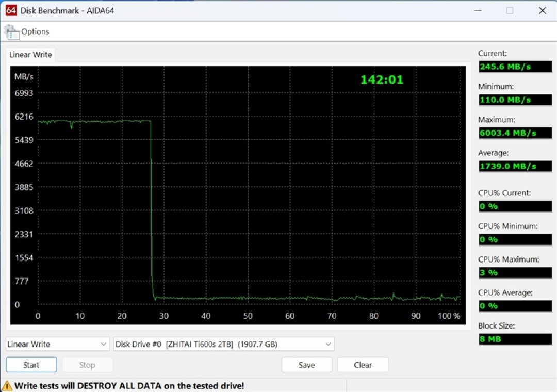Click the Options toolbar icon

coord(12,32)
